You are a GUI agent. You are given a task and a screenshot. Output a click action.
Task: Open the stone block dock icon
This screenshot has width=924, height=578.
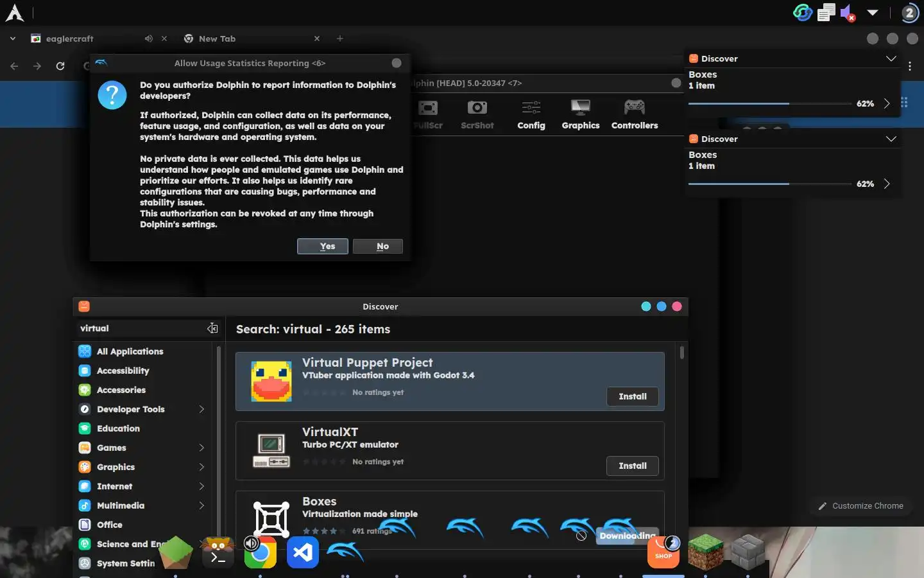tap(748, 552)
